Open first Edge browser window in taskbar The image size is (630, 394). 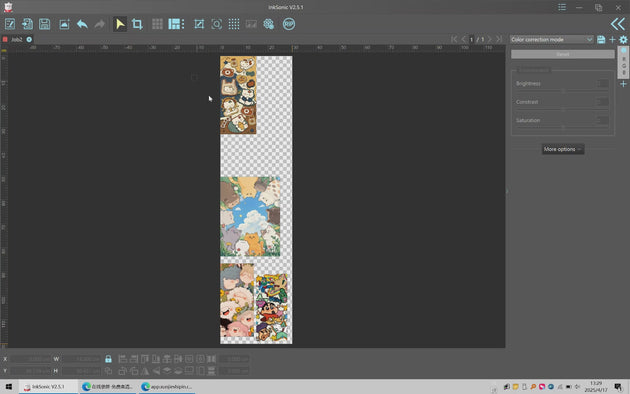(x=108, y=387)
